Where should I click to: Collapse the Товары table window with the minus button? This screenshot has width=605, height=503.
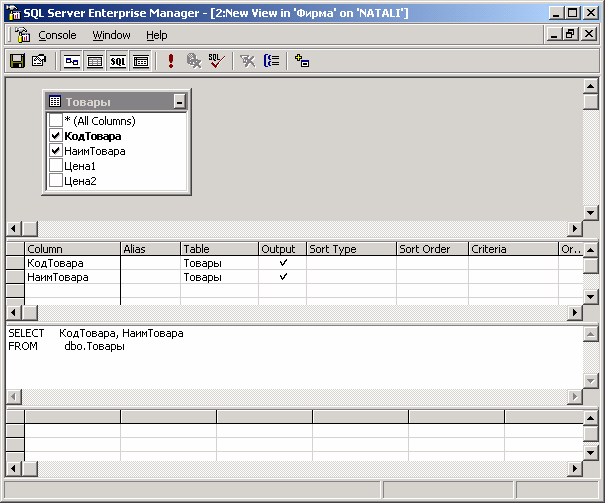(x=179, y=102)
